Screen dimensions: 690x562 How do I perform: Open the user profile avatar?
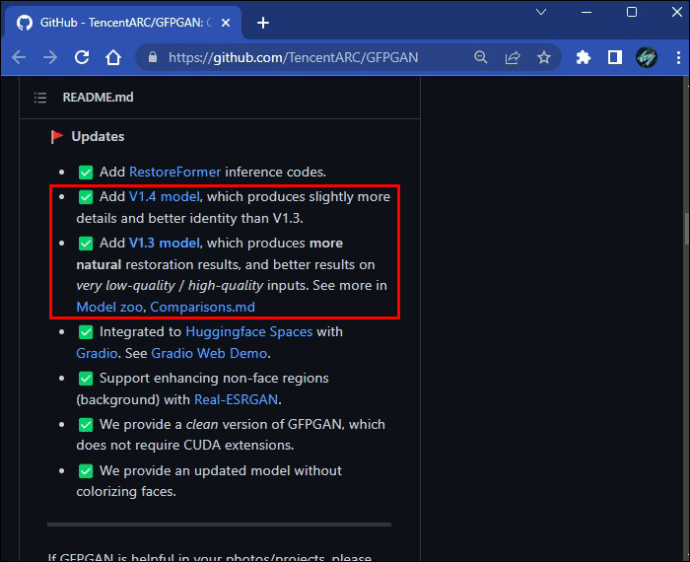646,57
